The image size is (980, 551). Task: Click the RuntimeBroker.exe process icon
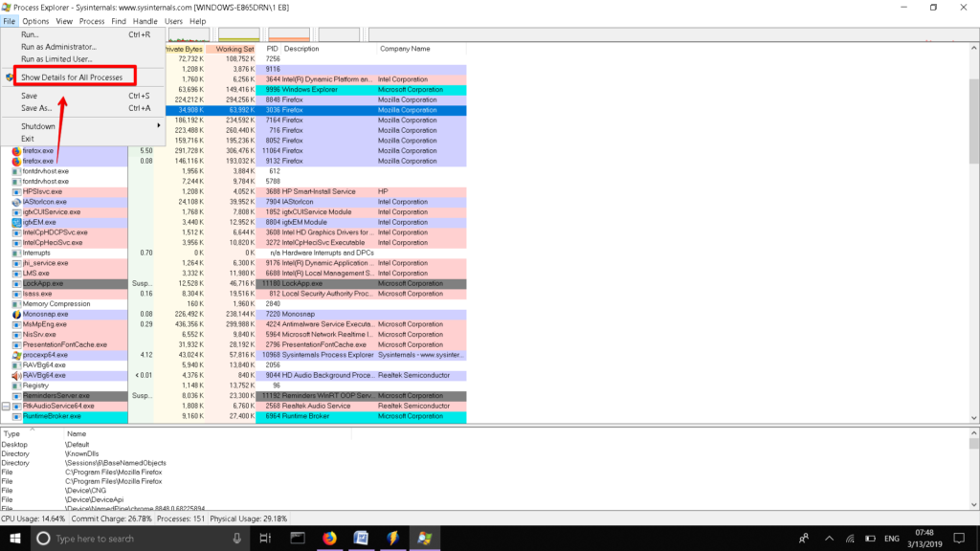coord(16,416)
